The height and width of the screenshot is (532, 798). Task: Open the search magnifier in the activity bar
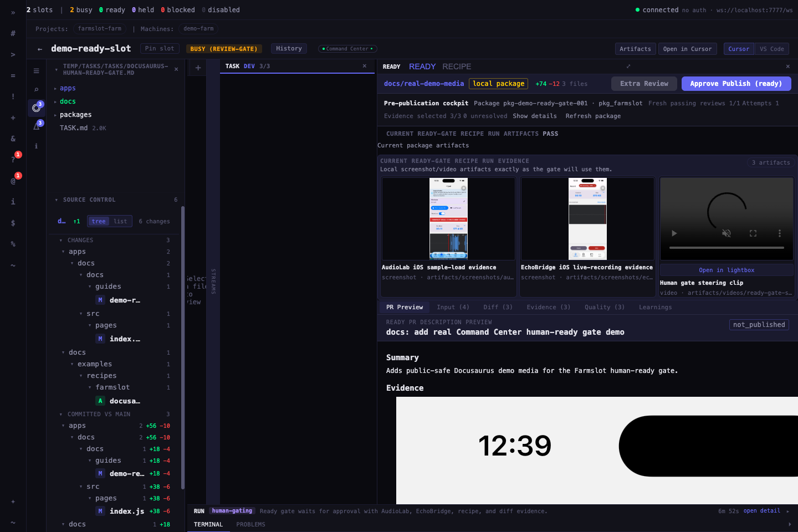[36, 89]
